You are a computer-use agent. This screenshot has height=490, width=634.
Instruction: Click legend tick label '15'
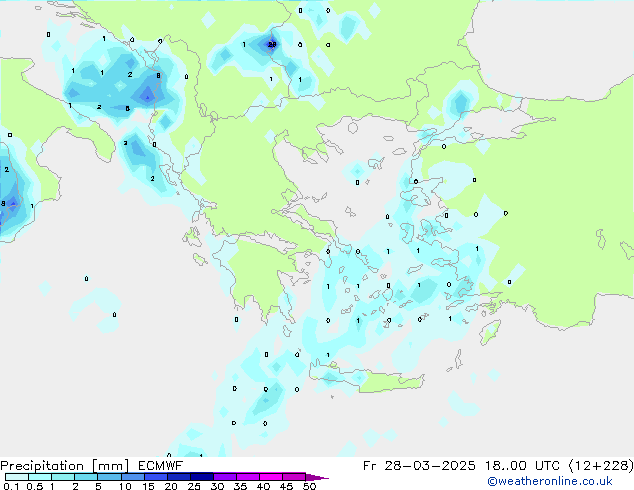click(148, 486)
